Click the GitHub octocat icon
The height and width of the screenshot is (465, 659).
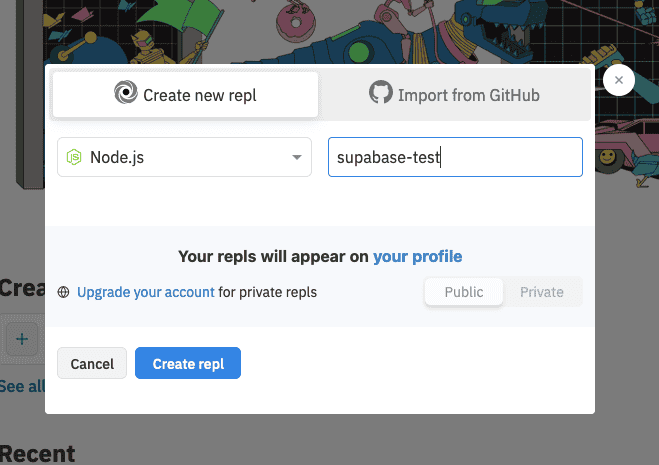pyautogui.click(x=381, y=94)
